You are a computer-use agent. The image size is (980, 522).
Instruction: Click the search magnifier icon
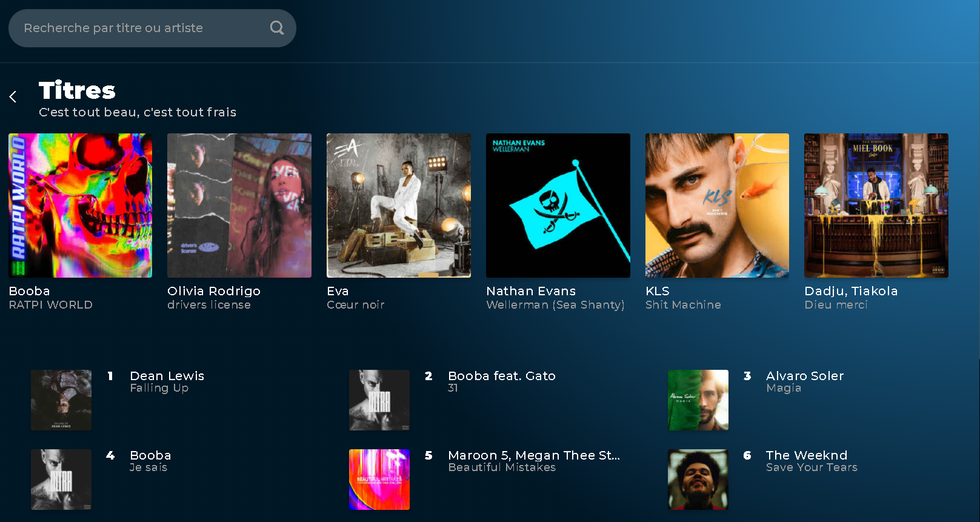tap(277, 28)
